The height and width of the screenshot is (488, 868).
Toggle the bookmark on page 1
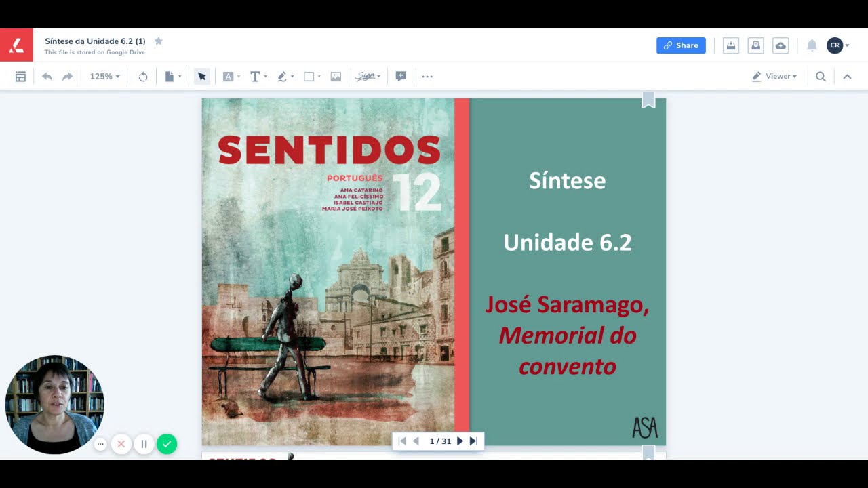click(x=648, y=100)
